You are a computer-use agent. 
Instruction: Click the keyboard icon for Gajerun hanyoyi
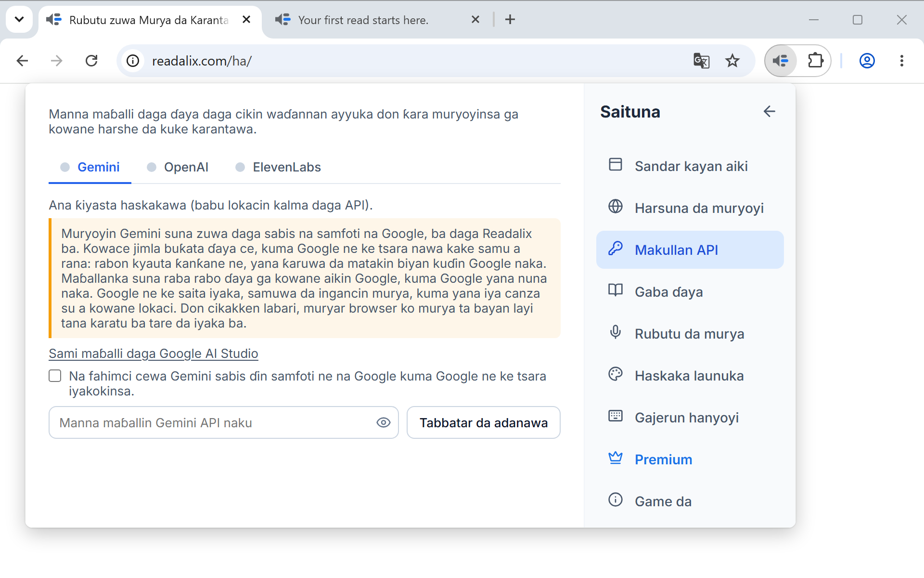[x=616, y=416]
